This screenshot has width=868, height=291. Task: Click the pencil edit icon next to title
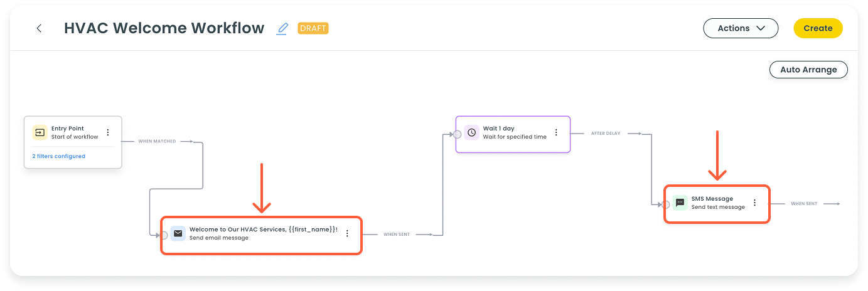click(x=282, y=28)
